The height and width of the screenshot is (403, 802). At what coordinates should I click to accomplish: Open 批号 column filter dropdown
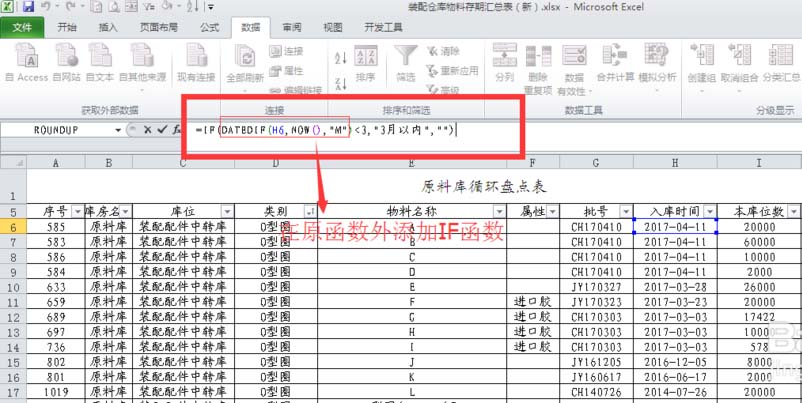(626, 212)
